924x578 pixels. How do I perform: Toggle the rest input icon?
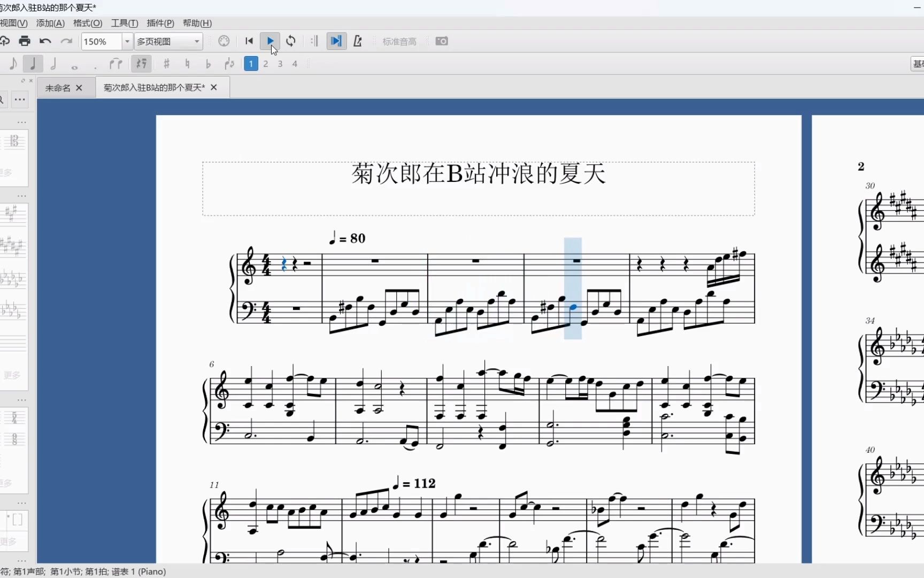(x=141, y=64)
